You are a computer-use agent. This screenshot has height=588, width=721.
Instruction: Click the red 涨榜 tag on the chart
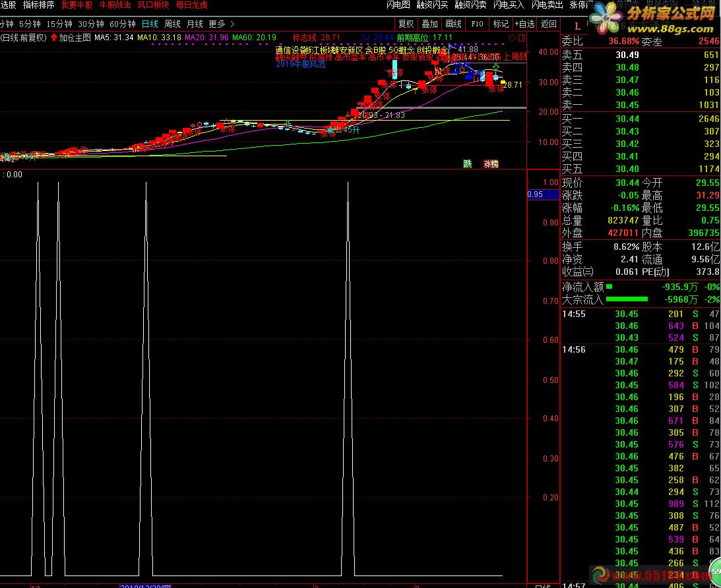point(491,163)
